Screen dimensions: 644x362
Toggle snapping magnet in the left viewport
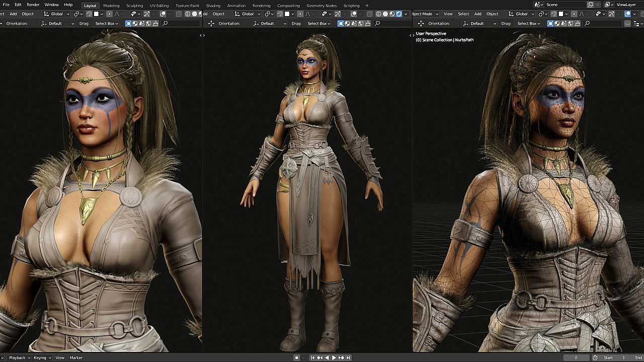89,14
